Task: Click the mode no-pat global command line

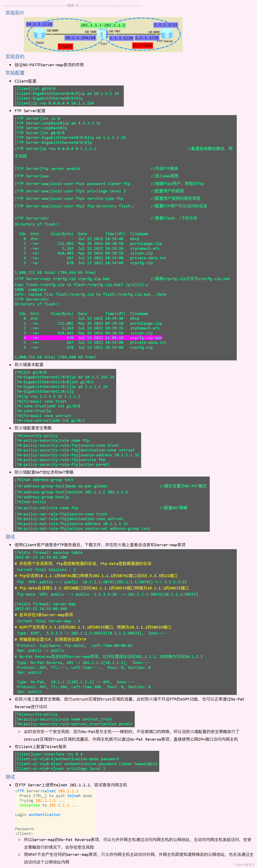Action: point(61,486)
